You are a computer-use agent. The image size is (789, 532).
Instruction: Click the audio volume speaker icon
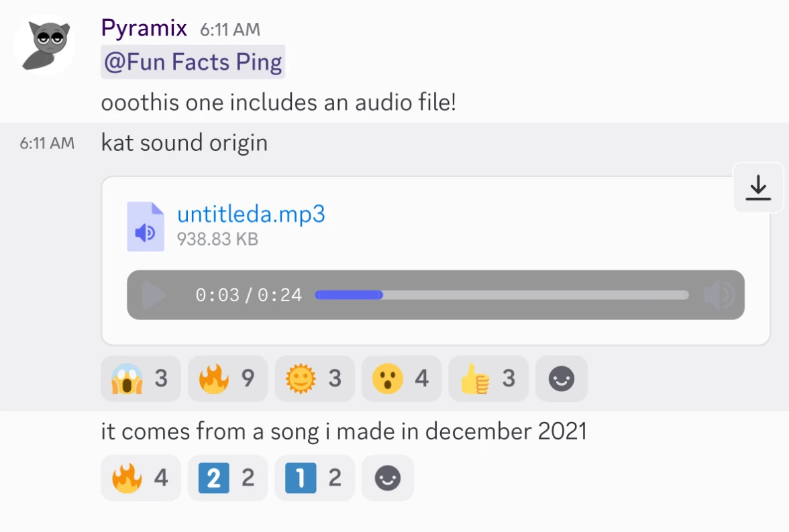tap(719, 295)
